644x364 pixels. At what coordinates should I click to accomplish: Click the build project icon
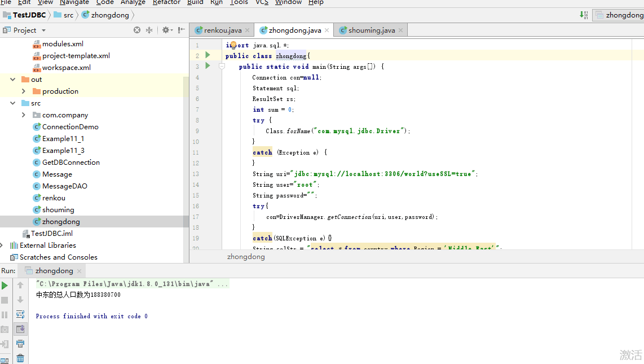coord(584,15)
